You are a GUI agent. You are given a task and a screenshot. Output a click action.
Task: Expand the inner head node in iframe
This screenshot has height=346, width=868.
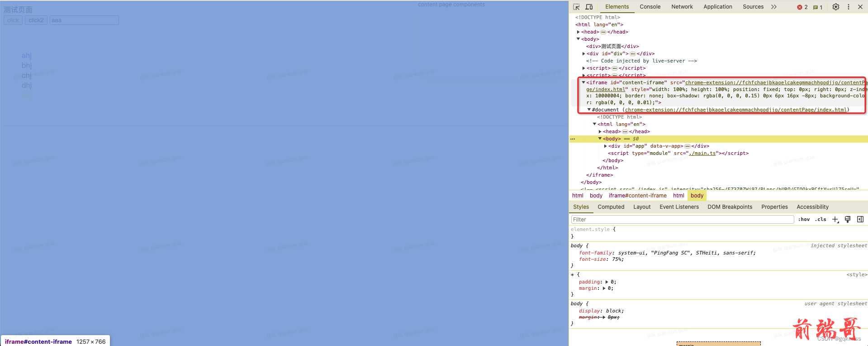tap(600, 132)
